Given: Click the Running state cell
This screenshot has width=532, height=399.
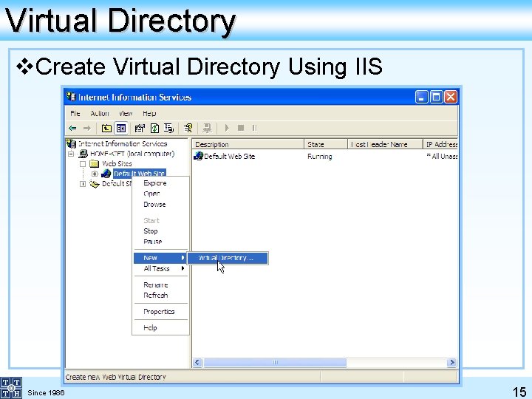Looking at the screenshot, I should tap(320, 157).
